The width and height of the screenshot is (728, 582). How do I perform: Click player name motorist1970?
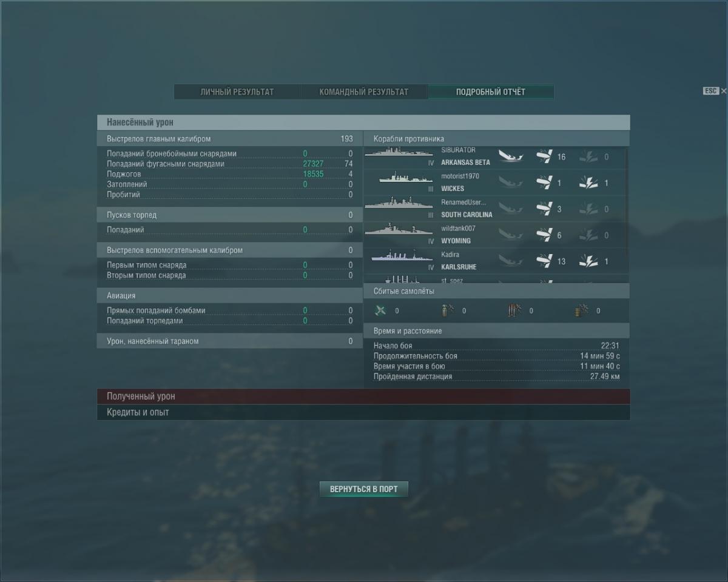(460, 176)
